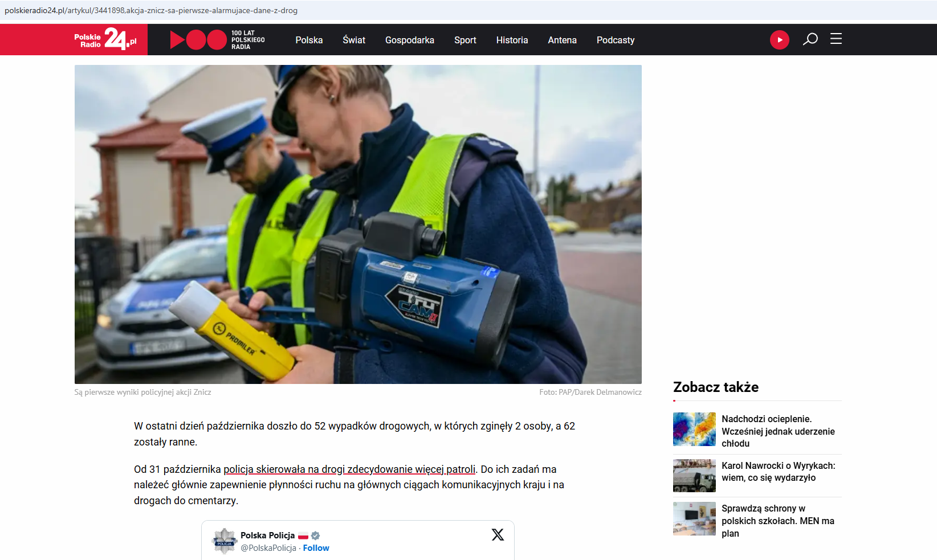
Task: Click the X logo in the embedded tweet
Action: (498, 534)
